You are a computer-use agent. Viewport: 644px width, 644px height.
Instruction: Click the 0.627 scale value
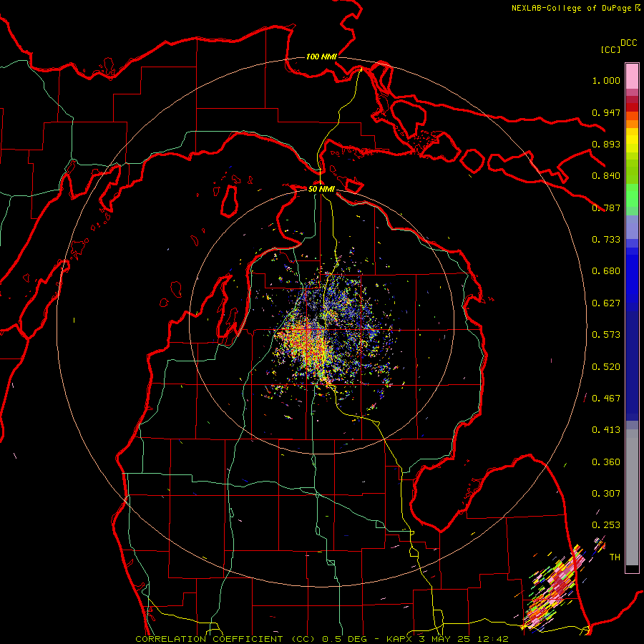tap(606, 303)
